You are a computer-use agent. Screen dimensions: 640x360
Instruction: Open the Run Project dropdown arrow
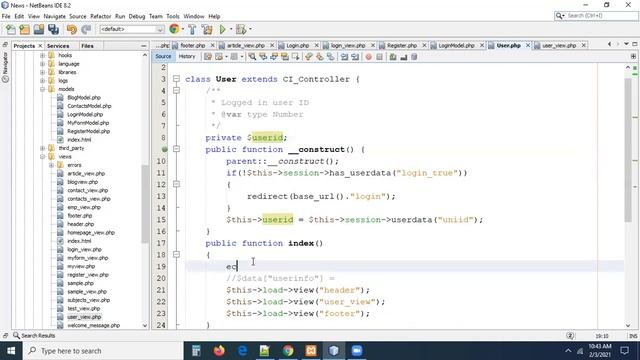(231, 29)
